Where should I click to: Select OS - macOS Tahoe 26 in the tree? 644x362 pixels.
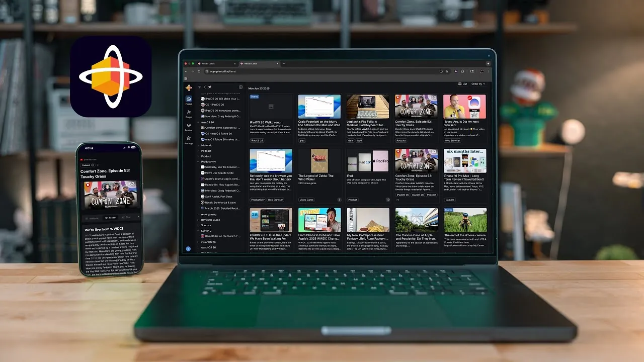(216, 133)
